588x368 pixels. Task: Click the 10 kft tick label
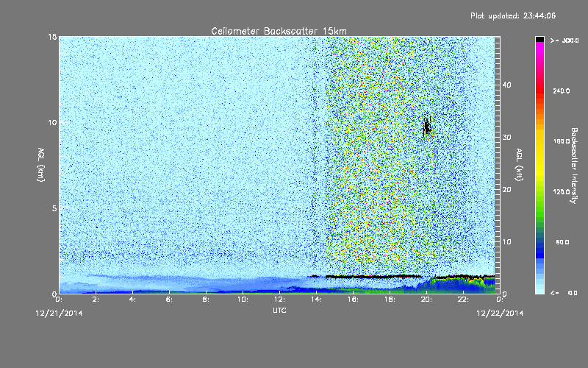coord(506,242)
